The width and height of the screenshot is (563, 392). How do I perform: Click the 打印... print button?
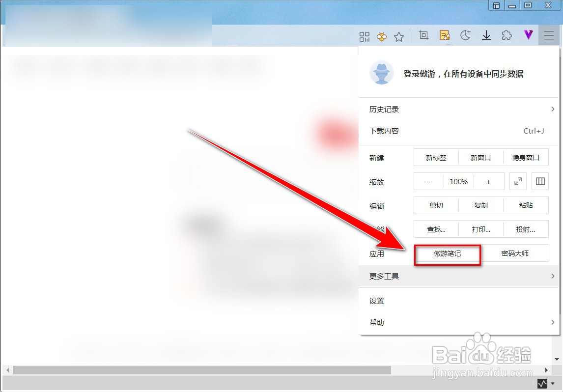coord(481,229)
